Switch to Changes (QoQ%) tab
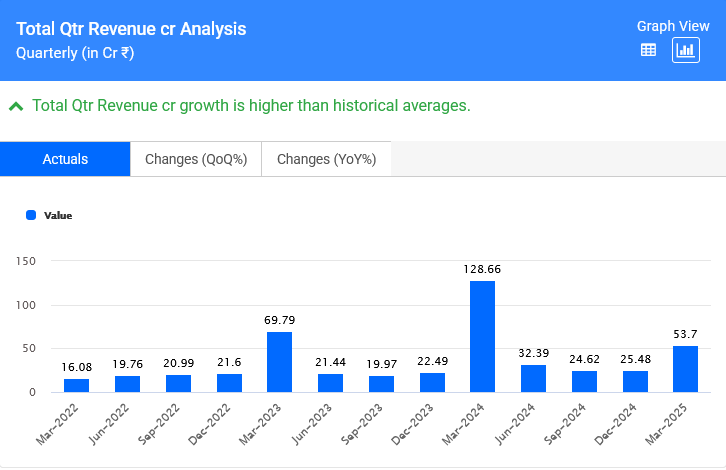Screen dimensions: 726x470 196,159
